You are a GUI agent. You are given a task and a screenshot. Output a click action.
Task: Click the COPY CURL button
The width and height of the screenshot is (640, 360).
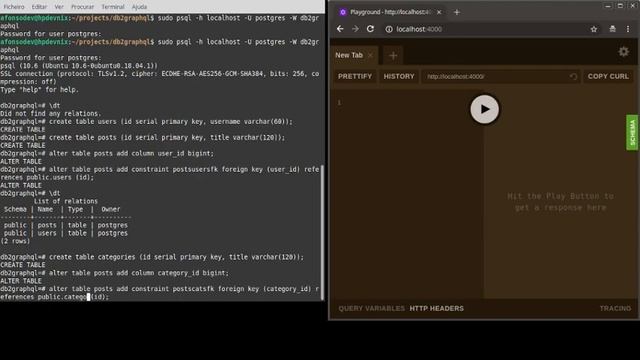point(608,76)
